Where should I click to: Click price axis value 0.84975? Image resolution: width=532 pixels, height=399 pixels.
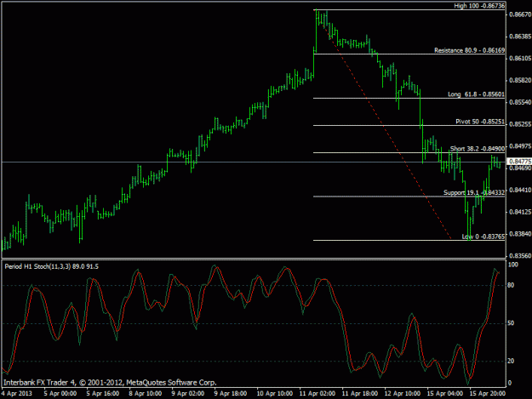(520, 146)
